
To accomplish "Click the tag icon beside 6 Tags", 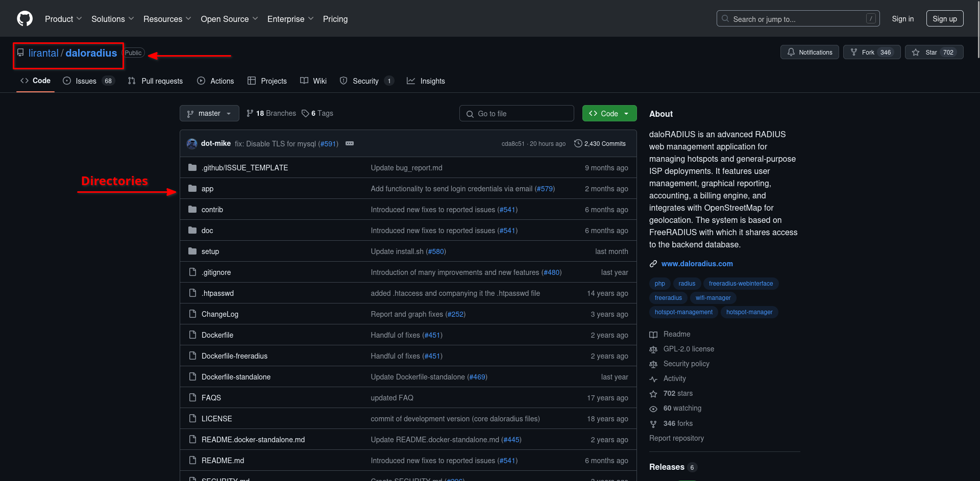I will point(305,114).
